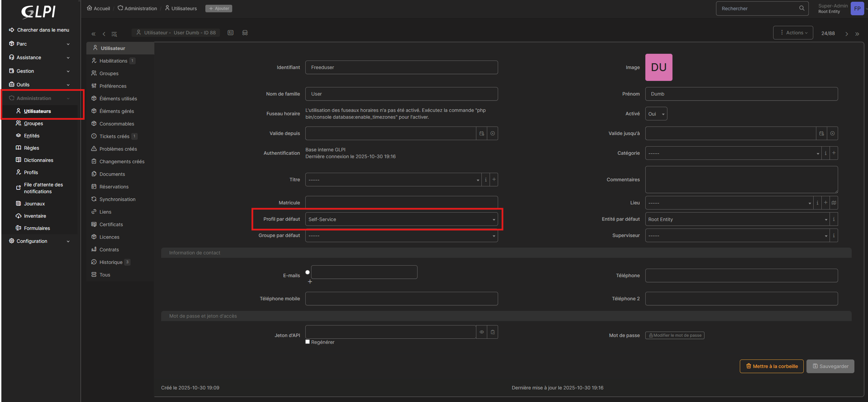Viewport: 868px width, 402px height.
Task: Click the GLPI logo
Action: pos(38,12)
